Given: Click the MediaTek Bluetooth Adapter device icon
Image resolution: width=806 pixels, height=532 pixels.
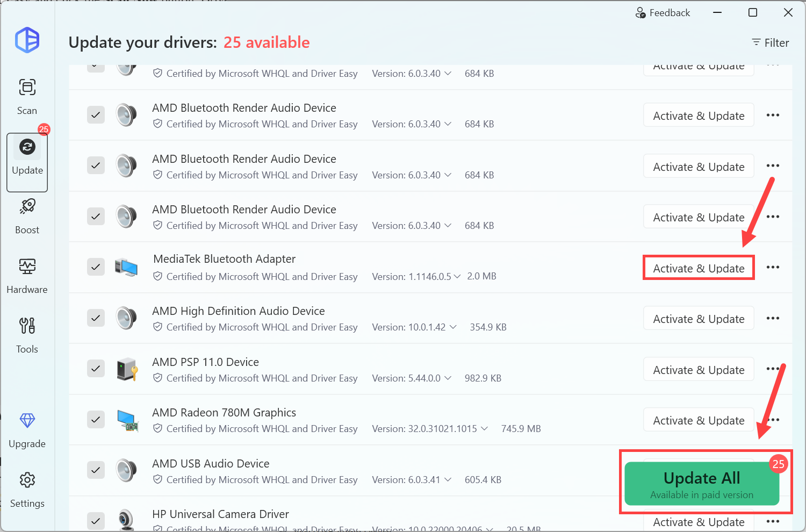Looking at the screenshot, I should point(126,267).
